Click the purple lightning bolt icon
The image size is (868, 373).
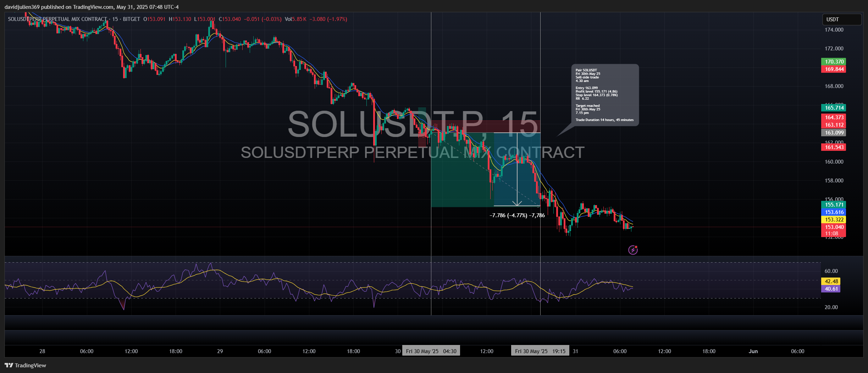pyautogui.click(x=633, y=250)
